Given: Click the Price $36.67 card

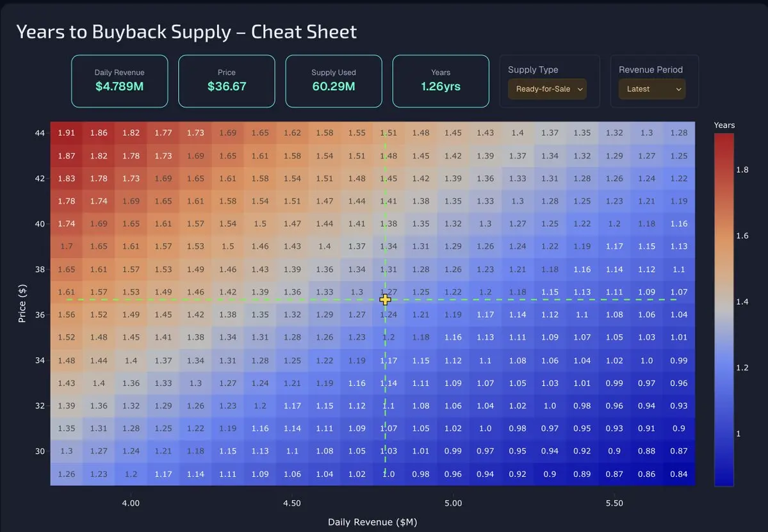Looking at the screenshot, I should 227,81.
